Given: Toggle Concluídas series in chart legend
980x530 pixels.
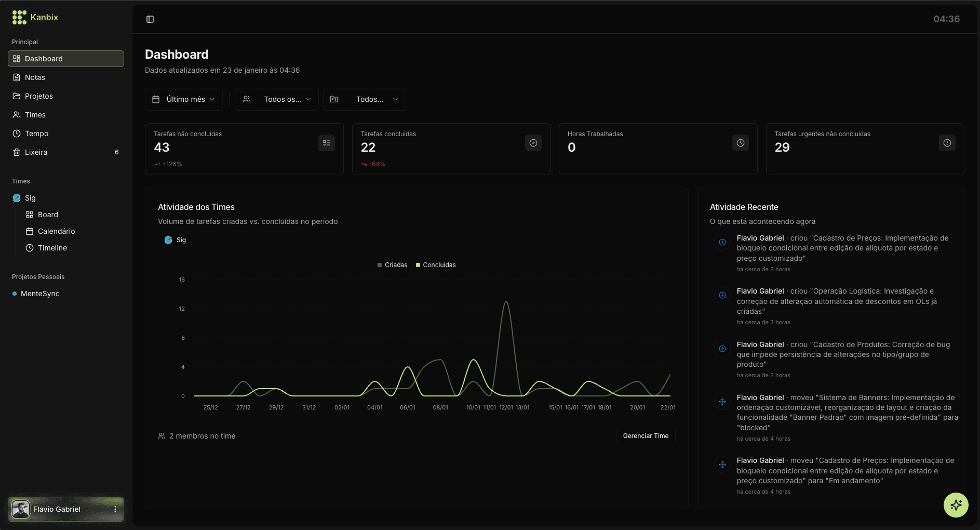Looking at the screenshot, I should [436, 265].
